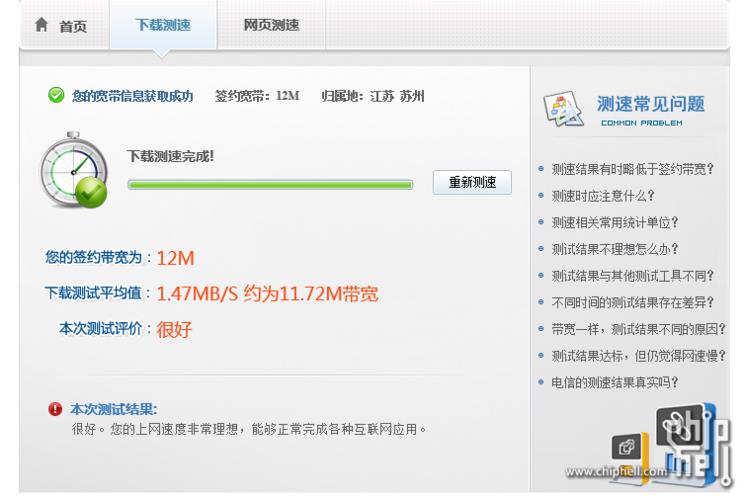This screenshot has width=744, height=500.
Task: Open 测试结果与其他测试工具不同? link
Action: tap(633, 276)
